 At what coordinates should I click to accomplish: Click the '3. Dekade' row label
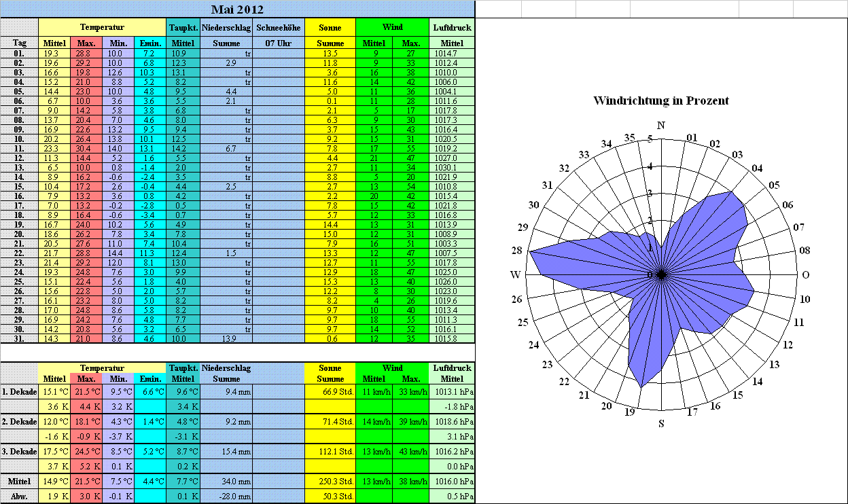20,451
